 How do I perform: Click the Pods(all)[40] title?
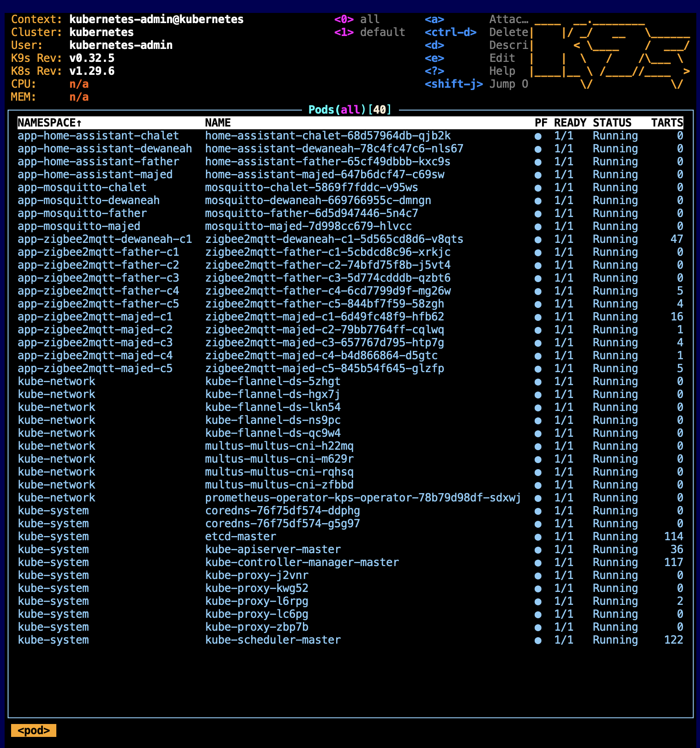350,110
